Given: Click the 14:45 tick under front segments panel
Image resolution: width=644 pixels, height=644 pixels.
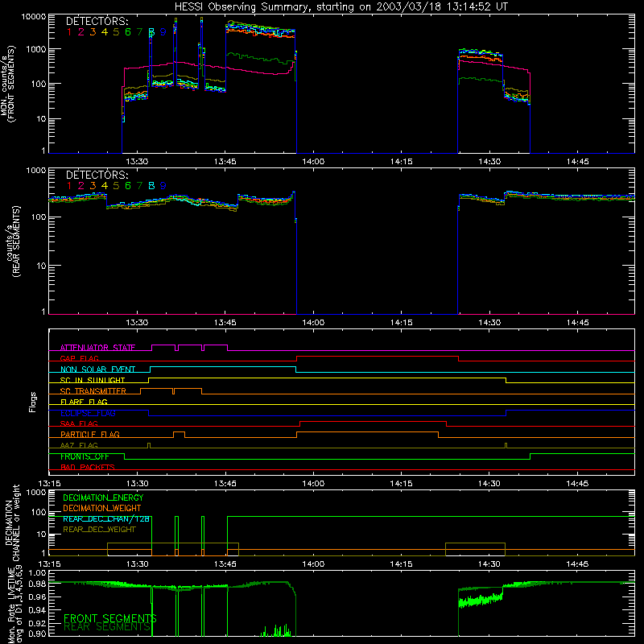Looking at the screenshot, I should (577, 162).
